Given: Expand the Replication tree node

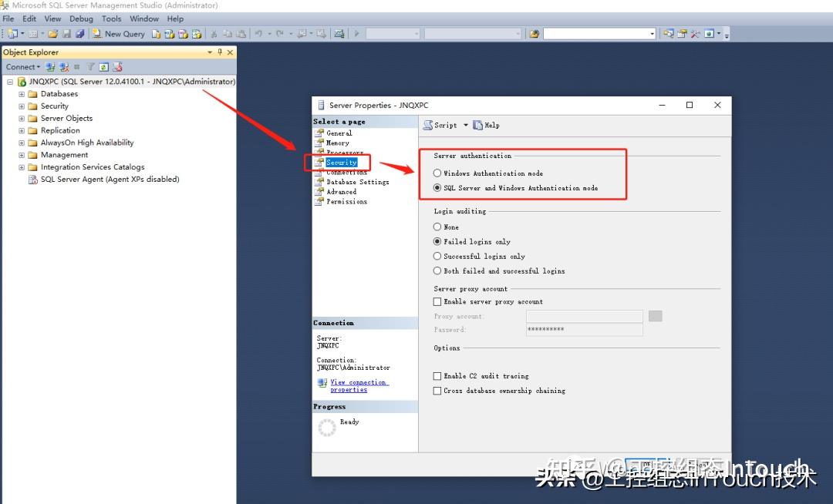Looking at the screenshot, I should [22, 130].
